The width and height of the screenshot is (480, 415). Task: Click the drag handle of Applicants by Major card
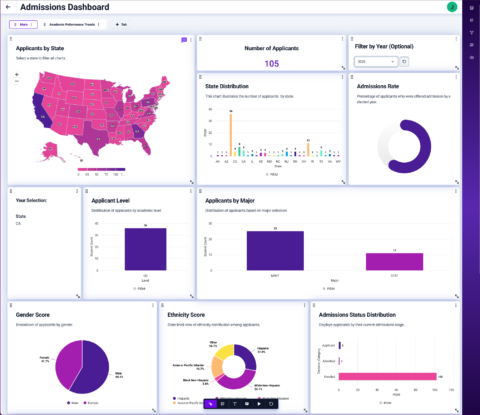pyautogui.click(x=200, y=191)
